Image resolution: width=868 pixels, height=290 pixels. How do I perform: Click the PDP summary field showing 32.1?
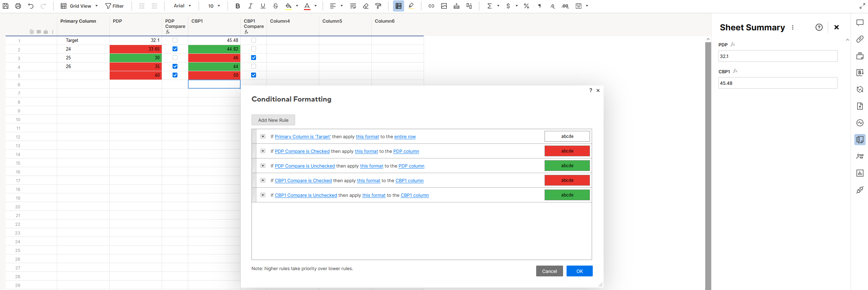pos(778,56)
